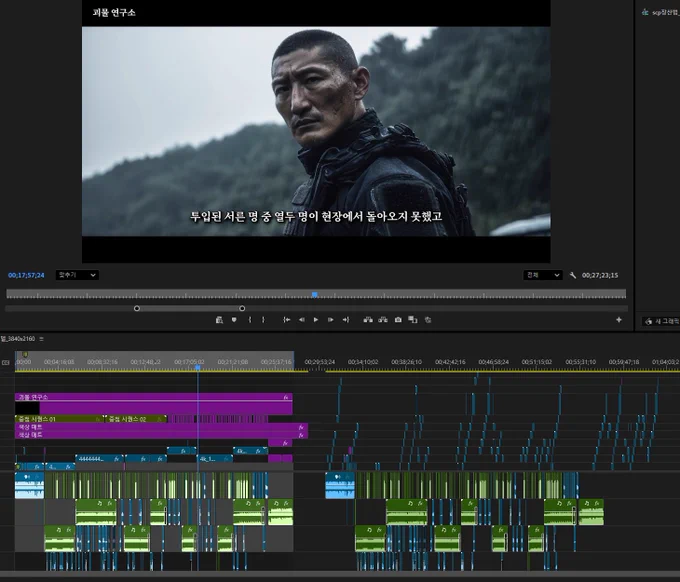This screenshot has height=582, width=680.
Task: Click the left handle of the monitor zoom bar
Action: tap(137, 308)
